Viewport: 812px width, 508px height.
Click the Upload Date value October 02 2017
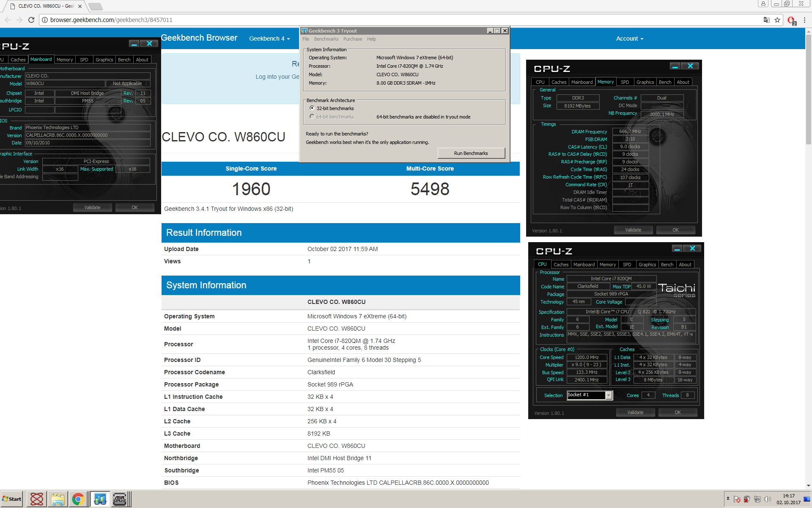343,249
